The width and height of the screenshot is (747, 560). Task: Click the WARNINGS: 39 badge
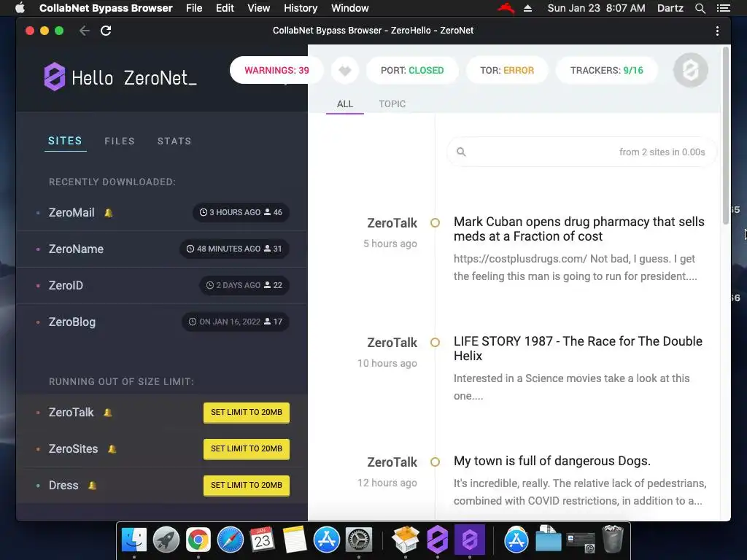coord(276,71)
